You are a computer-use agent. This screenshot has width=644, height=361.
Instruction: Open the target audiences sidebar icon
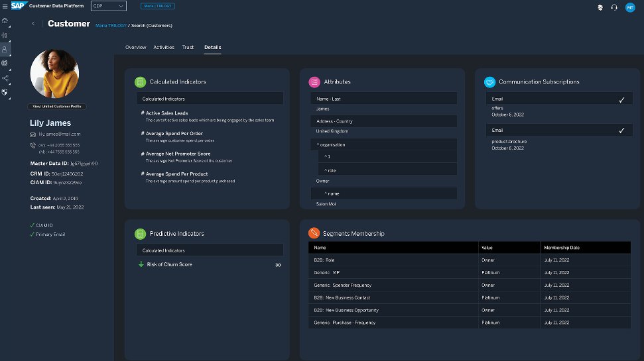(x=5, y=63)
